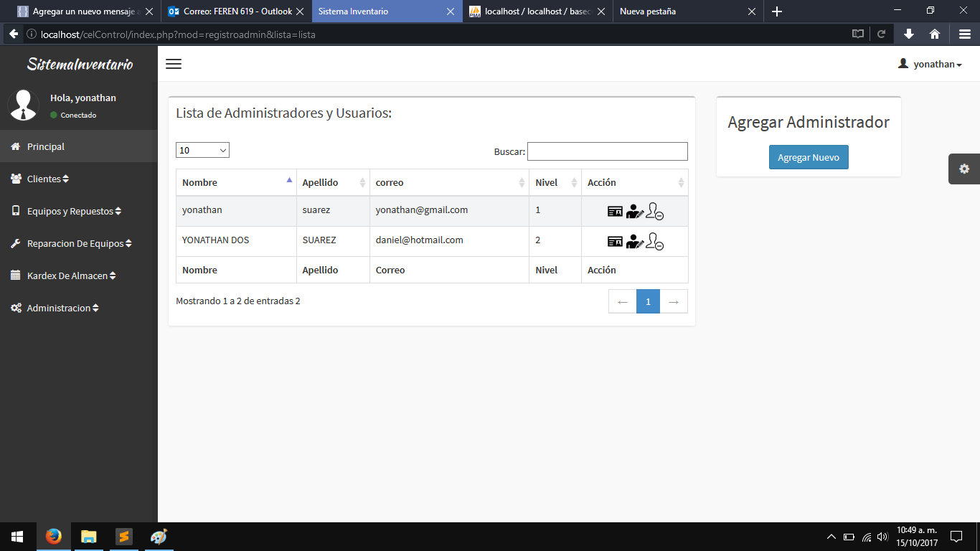Viewport: 980px width, 551px height.
Task: Sort table by Nombre column header
Action: pos(236,182)
